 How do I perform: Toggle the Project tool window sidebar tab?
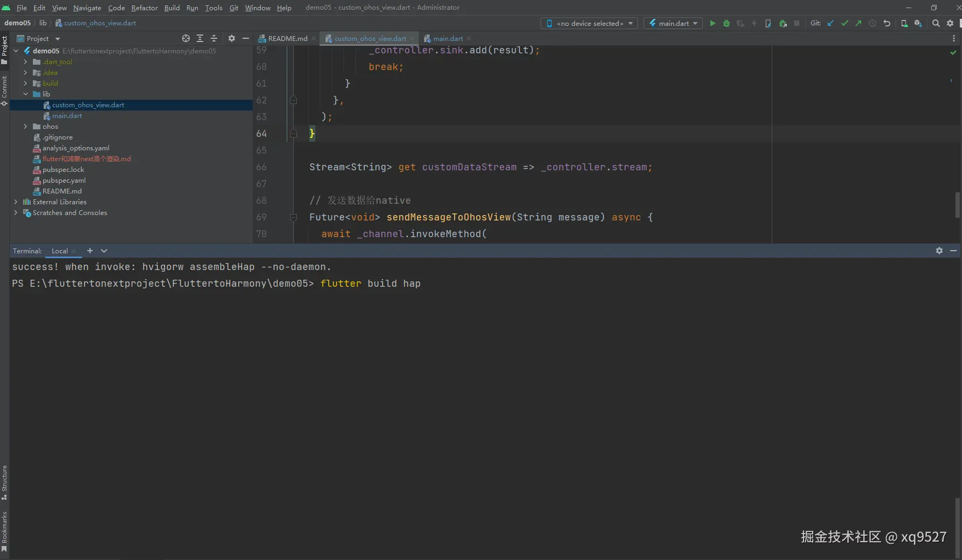tap(4, 46)
